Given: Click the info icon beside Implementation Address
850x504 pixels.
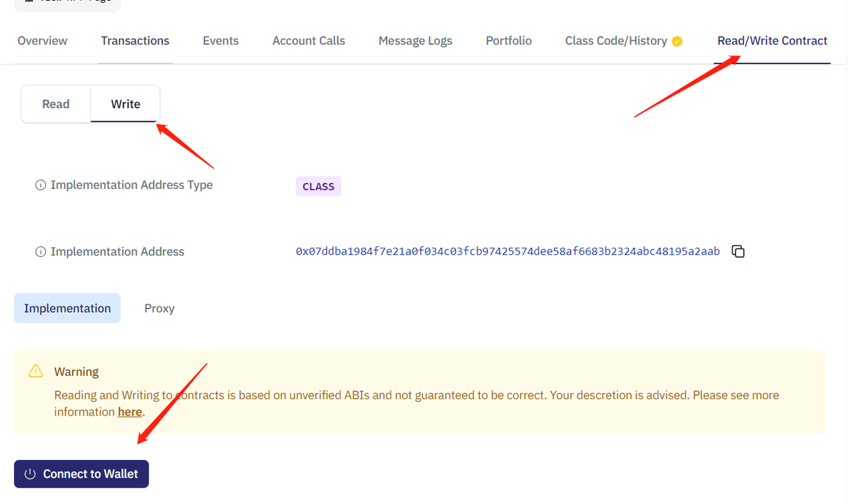Looking at the screenshot, I should (40, 251).
